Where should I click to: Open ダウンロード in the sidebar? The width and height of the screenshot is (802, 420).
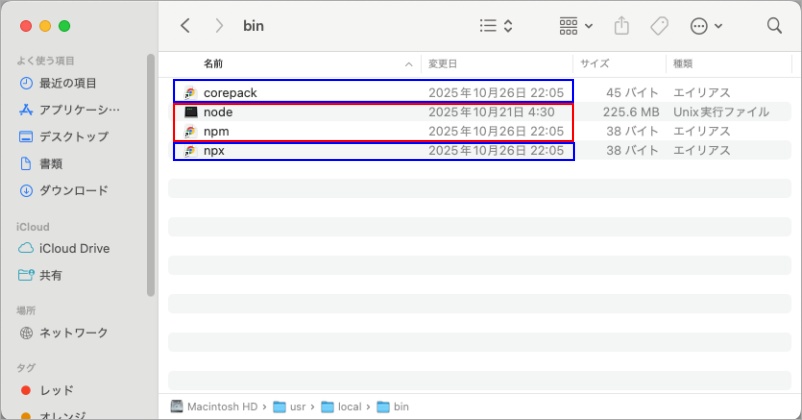tap(73, 190)
